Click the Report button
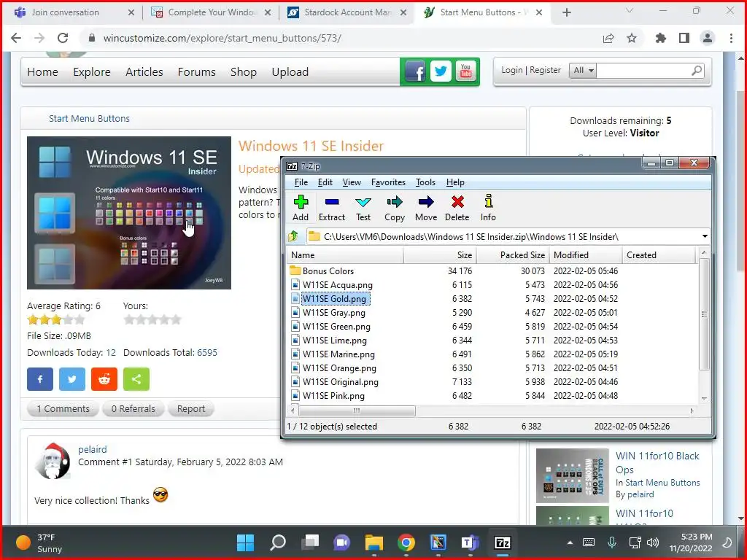Screen dimensions: 747x560 click(x=191, y=408)
